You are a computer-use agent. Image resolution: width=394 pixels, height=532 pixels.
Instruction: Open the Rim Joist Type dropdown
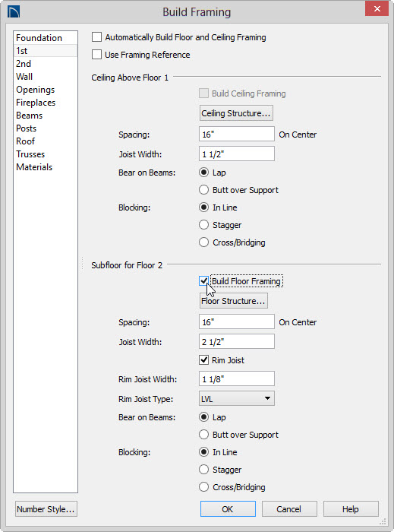[236, 398]
